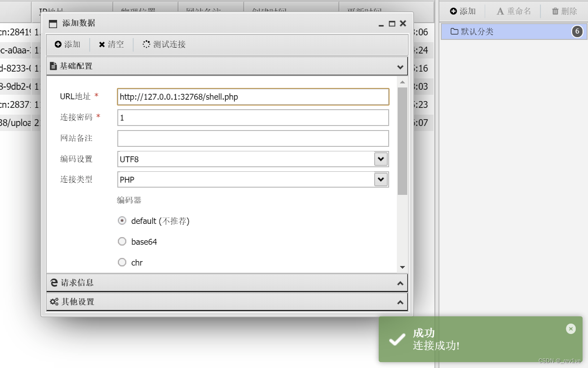The height and width of the screenshot is (368, 588).
Task: Click the form's vertical scrollbar thumb
Action: 402,141
